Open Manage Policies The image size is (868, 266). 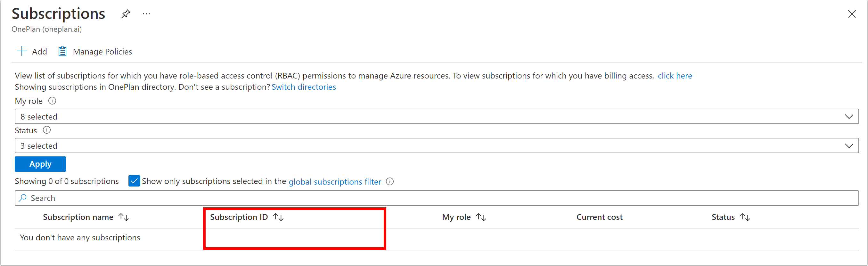(x=95, y=52)
